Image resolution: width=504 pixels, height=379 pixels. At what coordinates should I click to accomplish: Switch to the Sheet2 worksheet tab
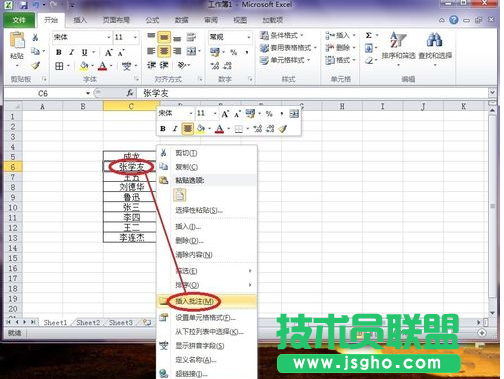point(88,323)
